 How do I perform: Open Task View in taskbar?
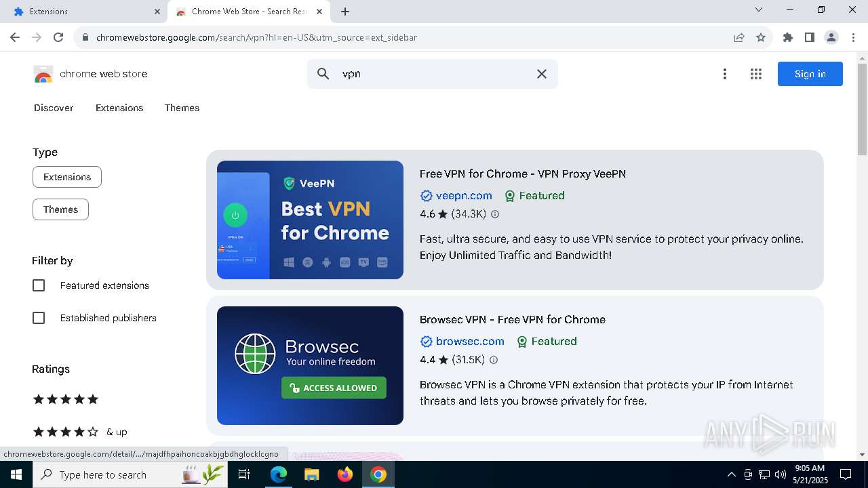[244, 474]
